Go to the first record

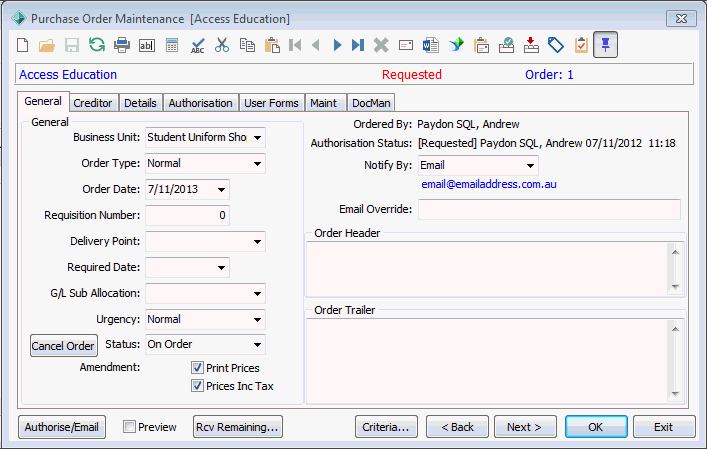point(295,45)
